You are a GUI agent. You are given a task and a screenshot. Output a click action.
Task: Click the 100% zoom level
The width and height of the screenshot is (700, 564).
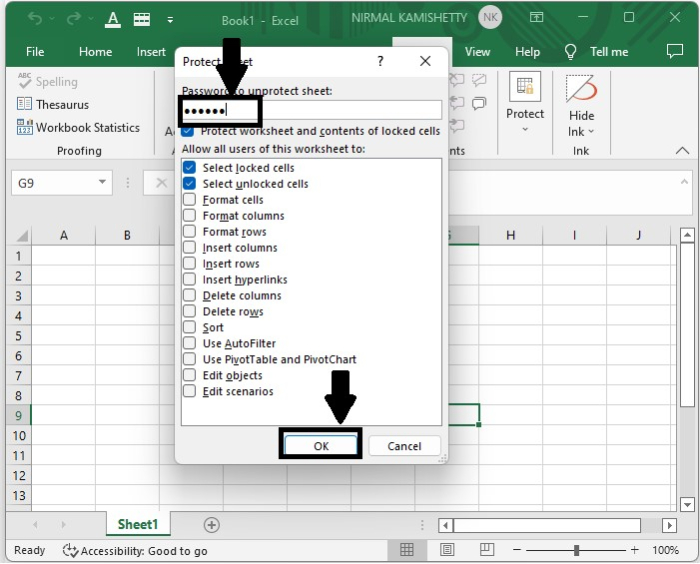pyautogui.click(x=665, y=550)
